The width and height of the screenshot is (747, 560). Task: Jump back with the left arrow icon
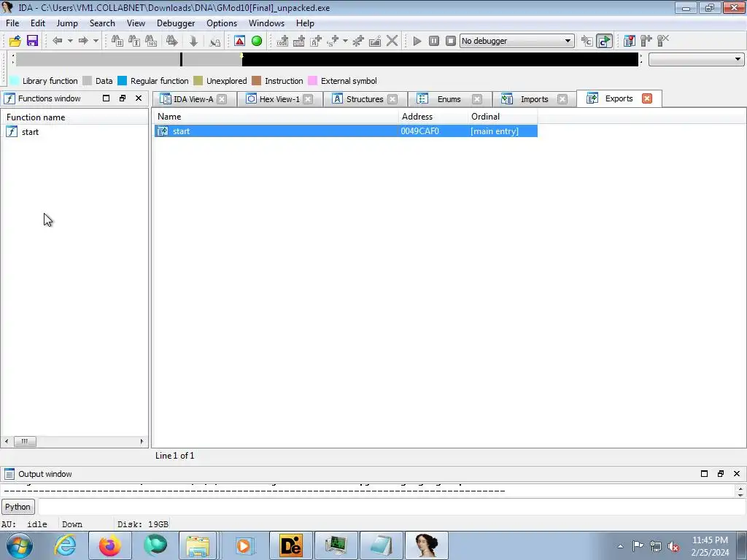[x=57, y=41]
